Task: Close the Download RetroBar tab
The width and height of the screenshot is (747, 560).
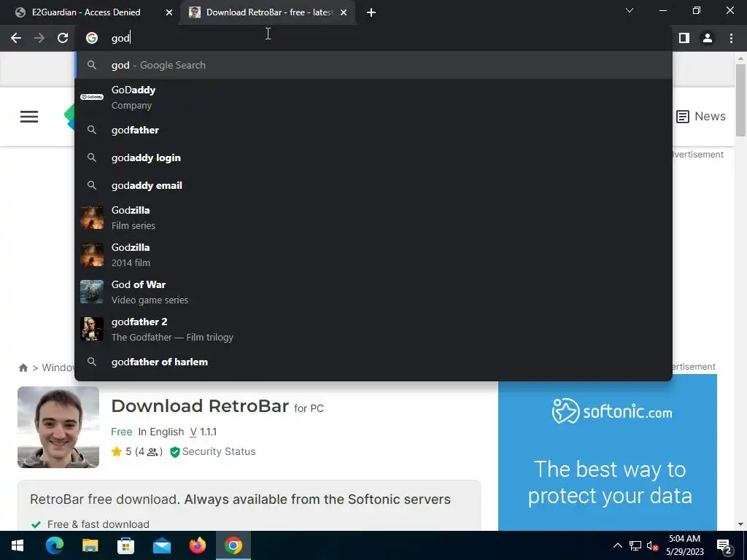Action: (x=344, y=12)
